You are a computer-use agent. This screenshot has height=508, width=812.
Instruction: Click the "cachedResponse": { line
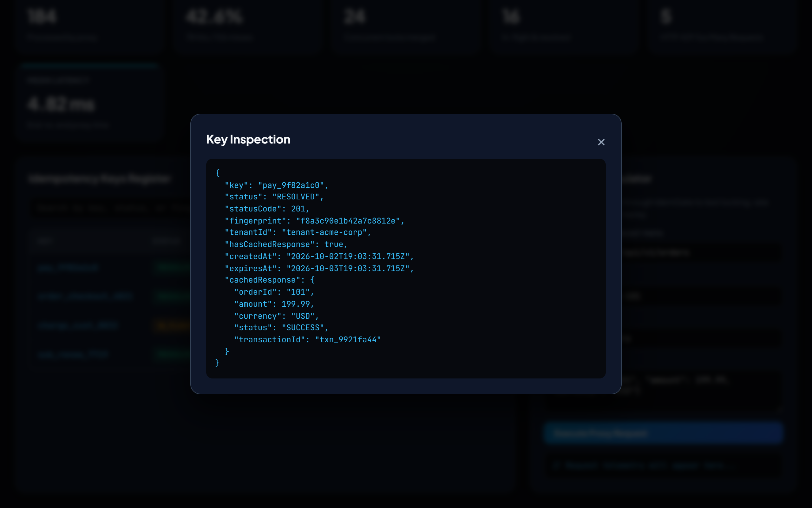point(270,280)
